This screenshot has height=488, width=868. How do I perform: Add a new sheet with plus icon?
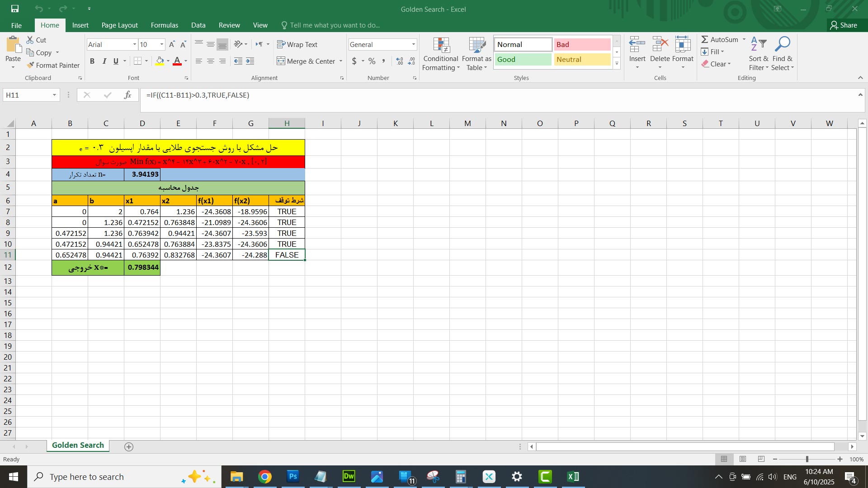pos(129,447)
